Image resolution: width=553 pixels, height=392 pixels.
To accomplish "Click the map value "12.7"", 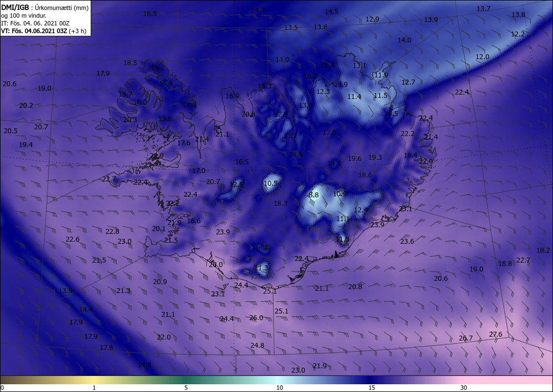I will (x=409, y=82).
